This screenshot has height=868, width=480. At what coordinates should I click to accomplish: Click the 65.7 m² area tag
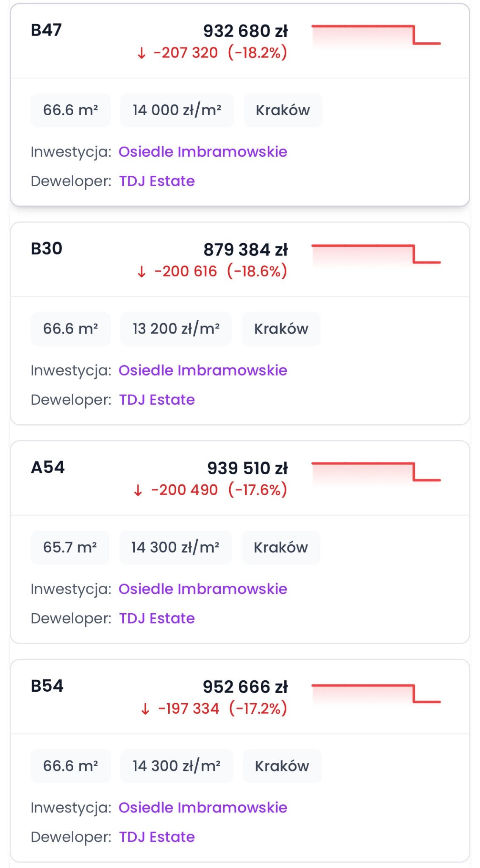[70, 548]
